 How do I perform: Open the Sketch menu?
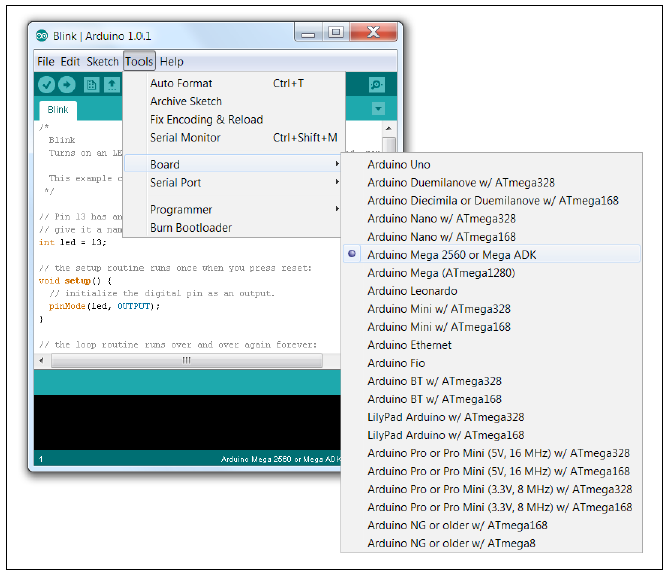pos(102,62)
